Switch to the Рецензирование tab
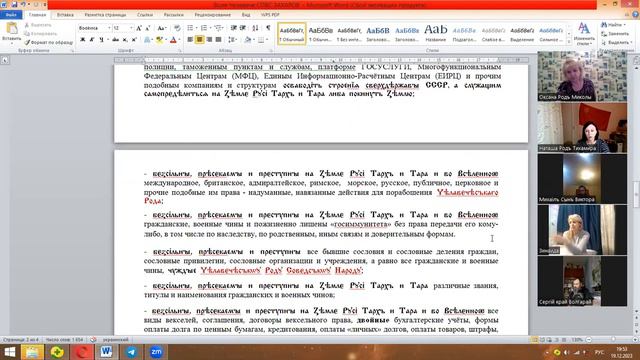This screenshot has width=640, height=360. [x=213, y=15]
